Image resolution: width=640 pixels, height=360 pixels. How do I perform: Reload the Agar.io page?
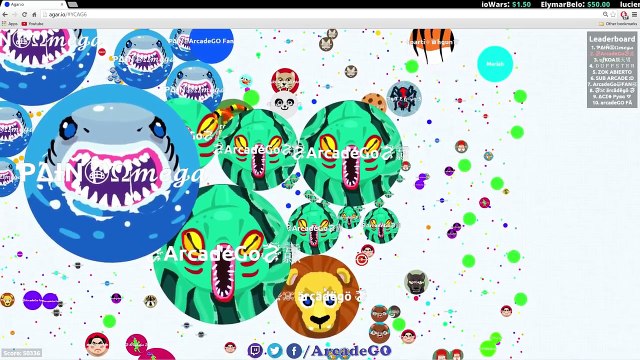point(24,14)
